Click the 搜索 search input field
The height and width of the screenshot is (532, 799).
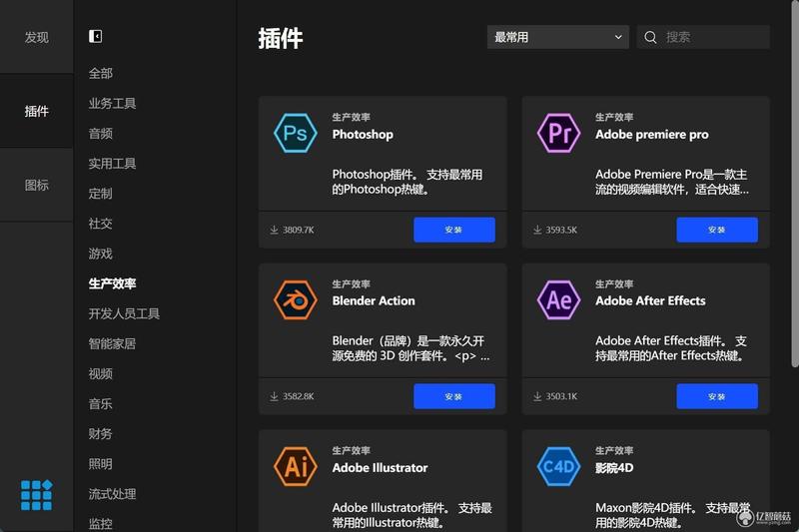click(x=703, y=37)
